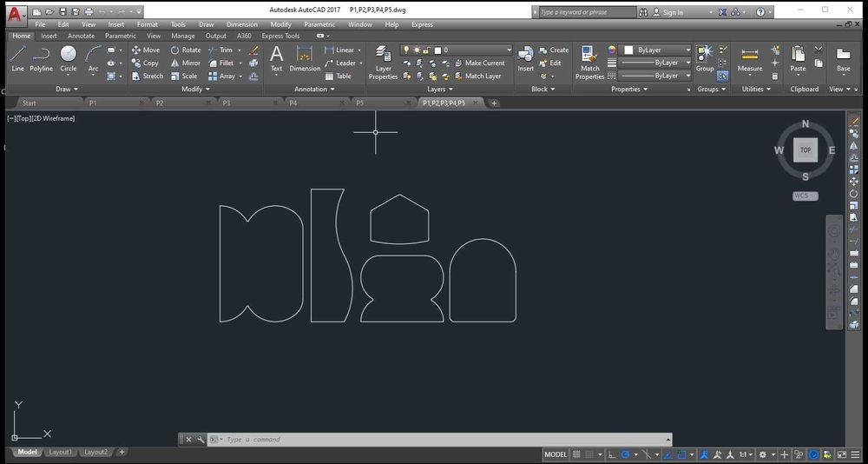The width and height of the screenshot is (868, 464).
Task: Pick the Rotate tool
Action: pos(186,50)
